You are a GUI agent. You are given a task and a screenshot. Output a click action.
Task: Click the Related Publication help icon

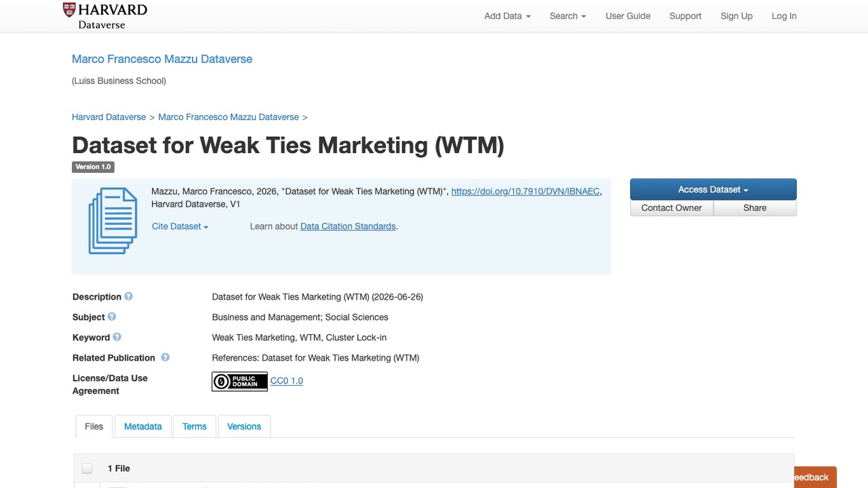click(x=165, y=357)
